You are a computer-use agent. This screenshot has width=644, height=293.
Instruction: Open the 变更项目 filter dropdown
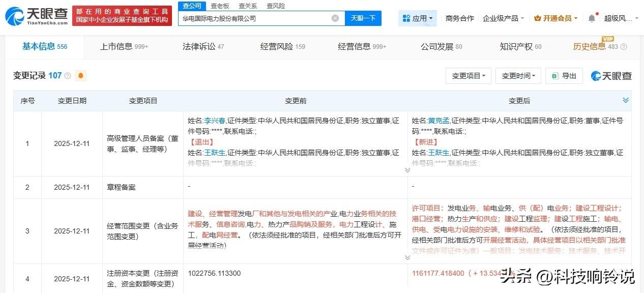click(x=469, y=76)
